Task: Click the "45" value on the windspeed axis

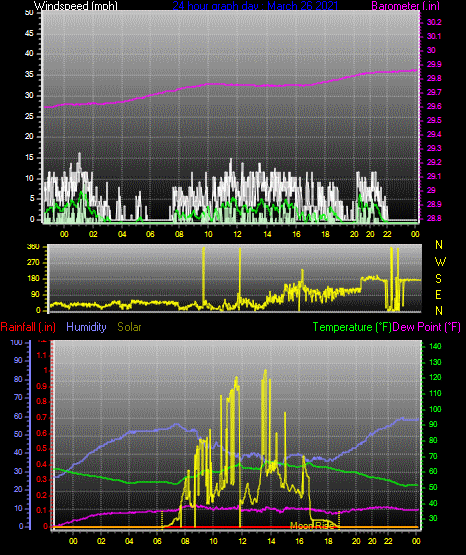Action: 29,33
